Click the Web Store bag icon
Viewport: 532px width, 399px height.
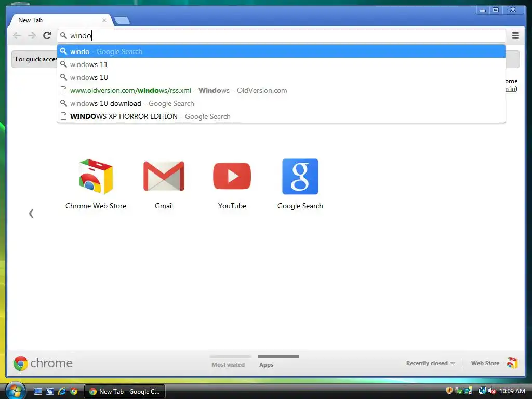512,363
